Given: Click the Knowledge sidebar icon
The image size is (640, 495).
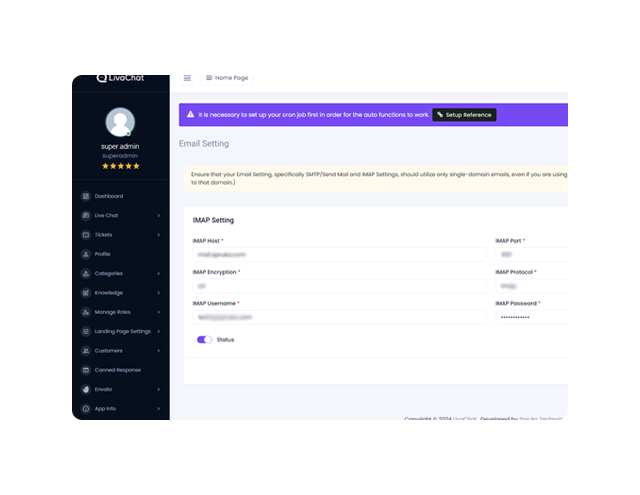Looking at the screenshot, I should pos(86,293).
